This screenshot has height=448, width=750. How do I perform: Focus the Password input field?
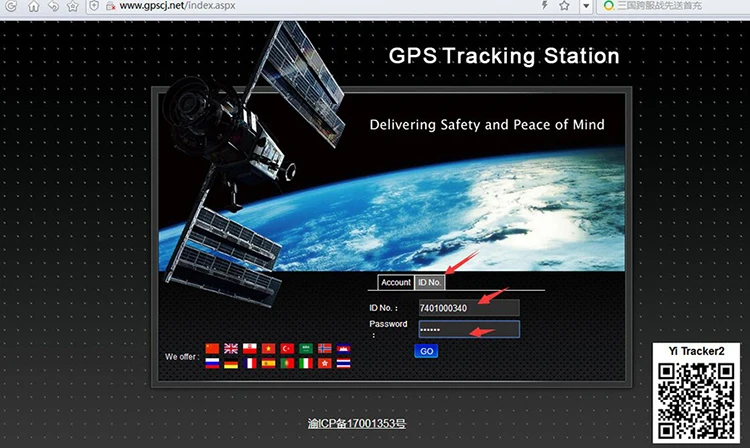click(x=469, y=329)
